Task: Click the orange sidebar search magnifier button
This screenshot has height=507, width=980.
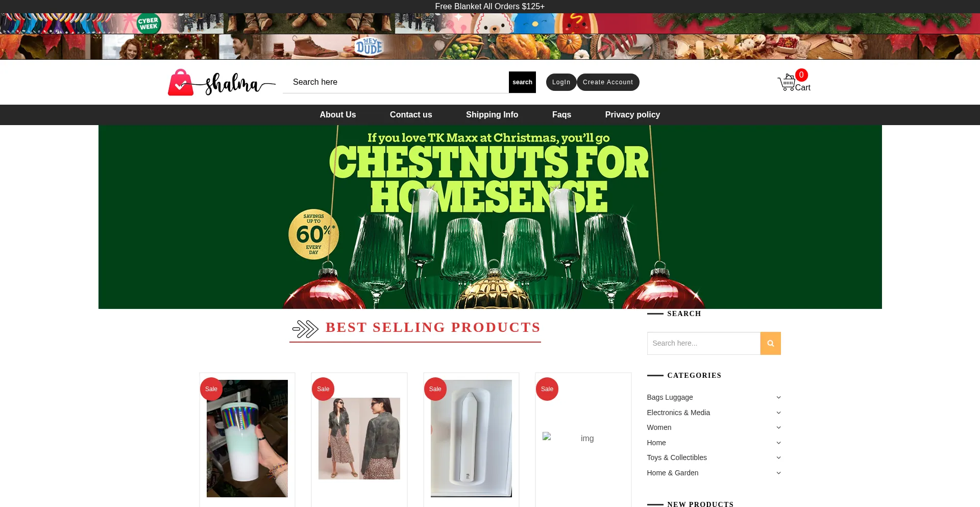Action: 770,344
